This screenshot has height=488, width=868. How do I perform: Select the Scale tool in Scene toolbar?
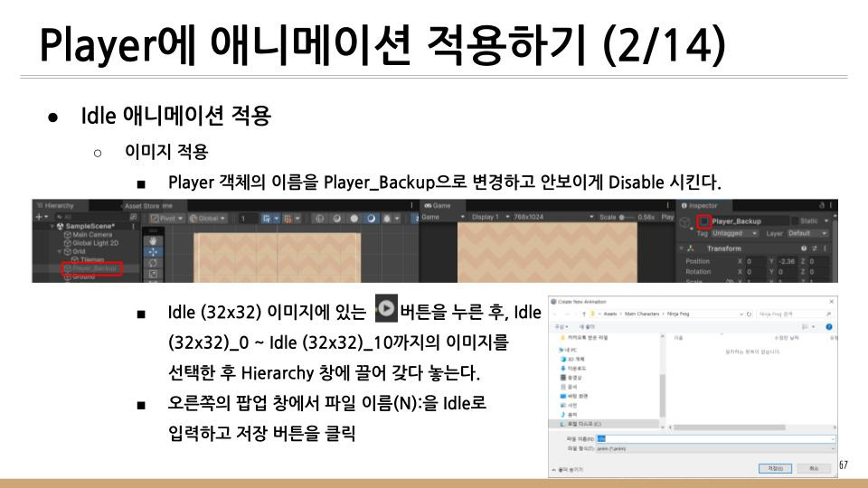pos(153,274)
